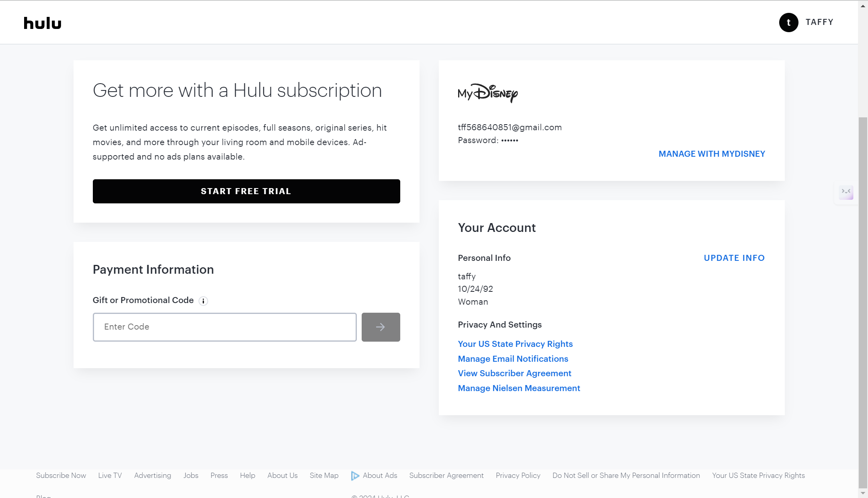The image size is (868, 498).
Task: Click the MyDisney logo
Action: click(x=487, y=93)
